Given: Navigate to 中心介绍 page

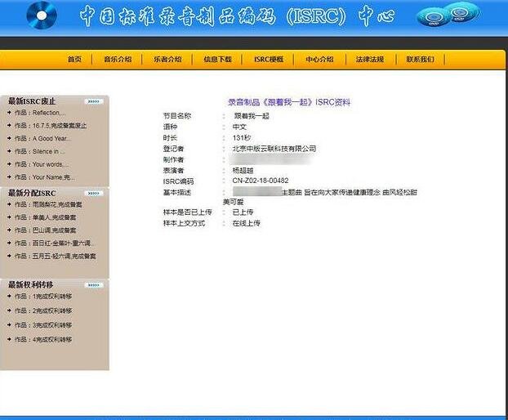Looking at the screenshot, I should point(319,59).
